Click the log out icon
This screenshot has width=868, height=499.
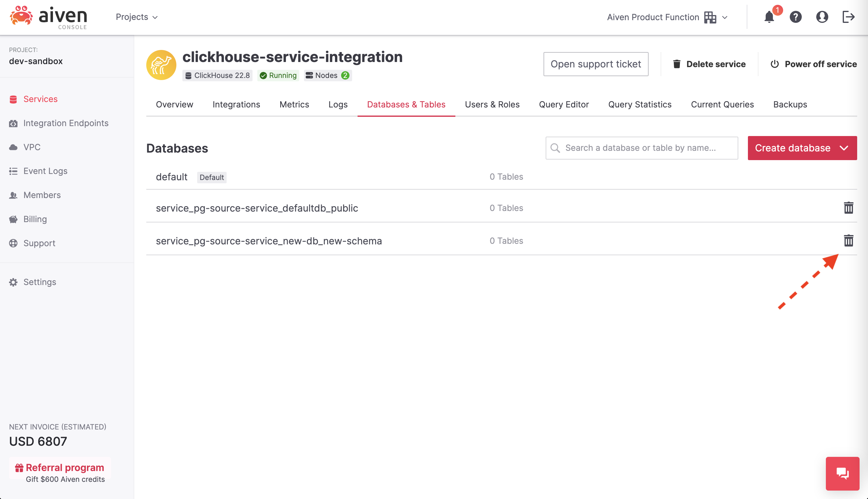(848, 17)
